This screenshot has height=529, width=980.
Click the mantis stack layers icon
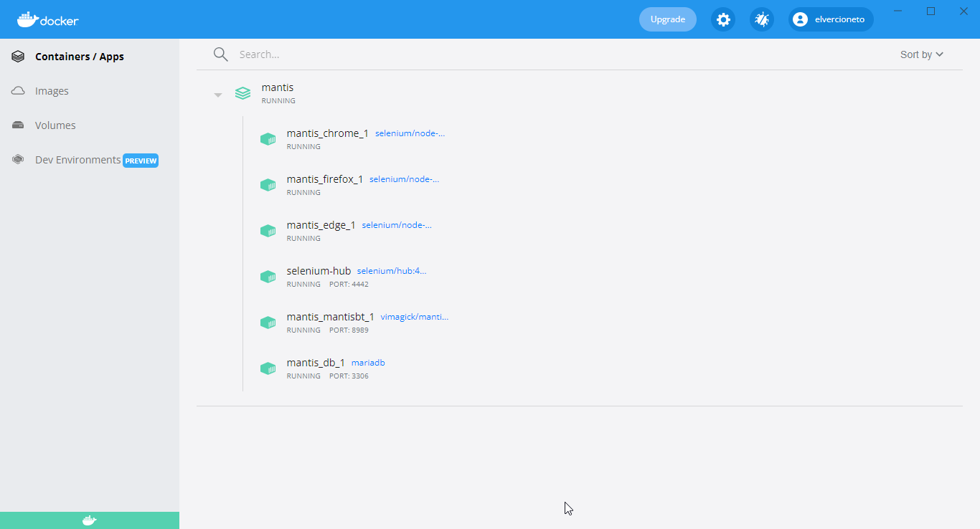tap(243, 93)
